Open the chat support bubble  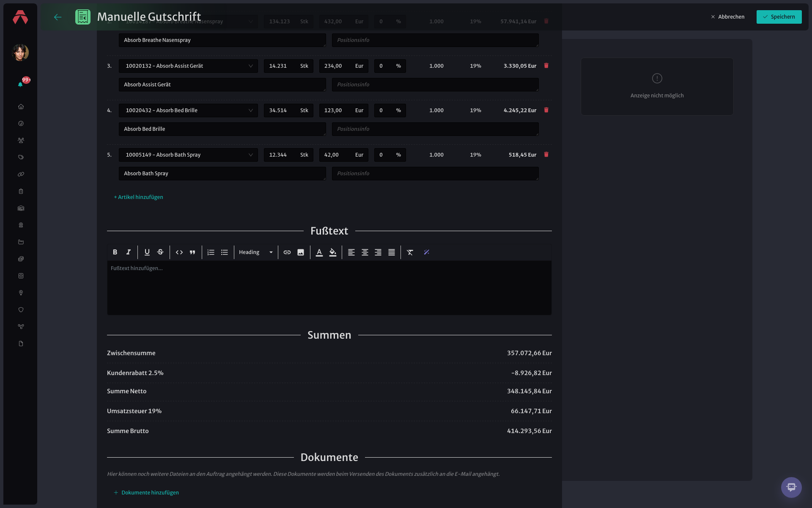tap(791, 487)
